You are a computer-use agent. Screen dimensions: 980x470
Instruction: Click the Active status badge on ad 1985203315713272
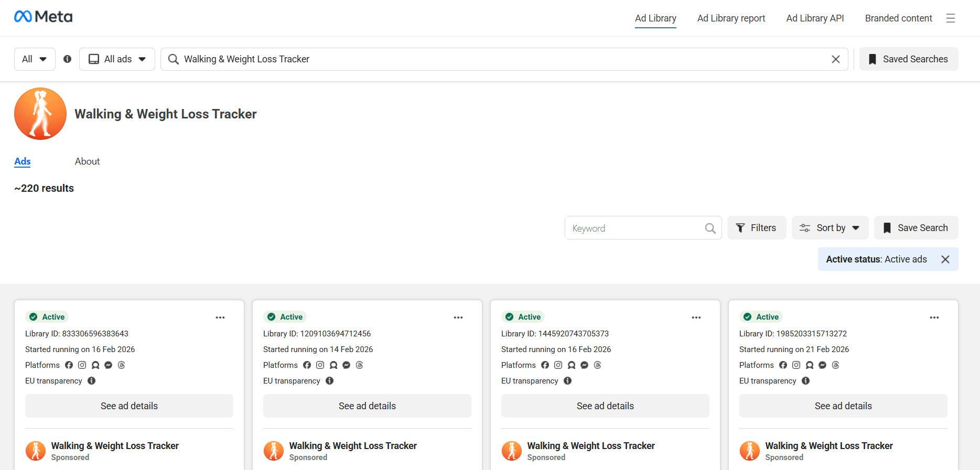pos(761,317)
